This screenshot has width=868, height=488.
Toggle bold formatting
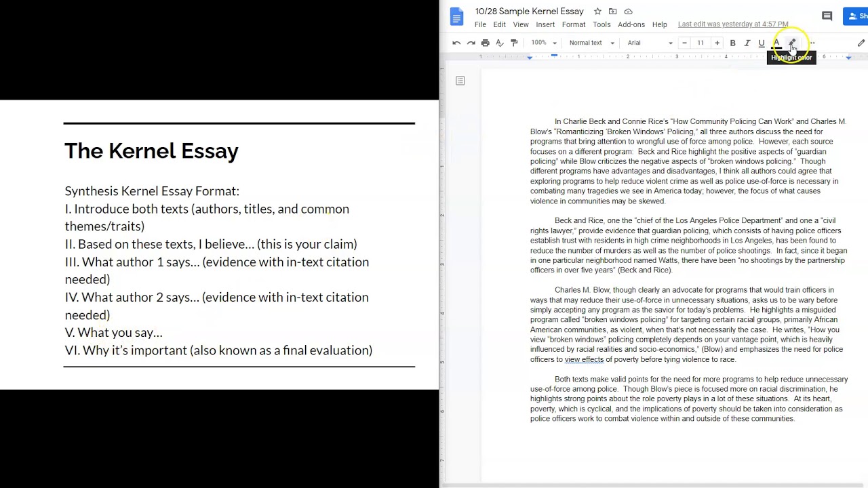click(x=732, y=43)
